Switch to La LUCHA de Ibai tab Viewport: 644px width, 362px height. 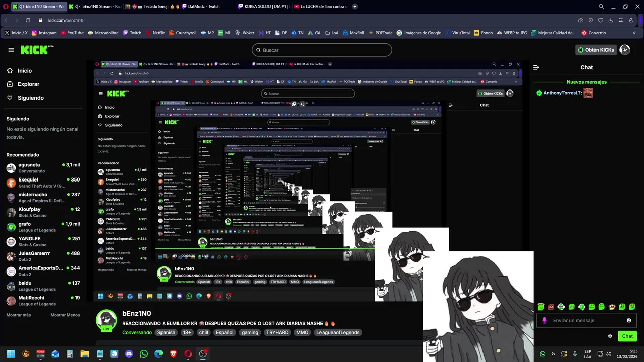tap(320, 7)
